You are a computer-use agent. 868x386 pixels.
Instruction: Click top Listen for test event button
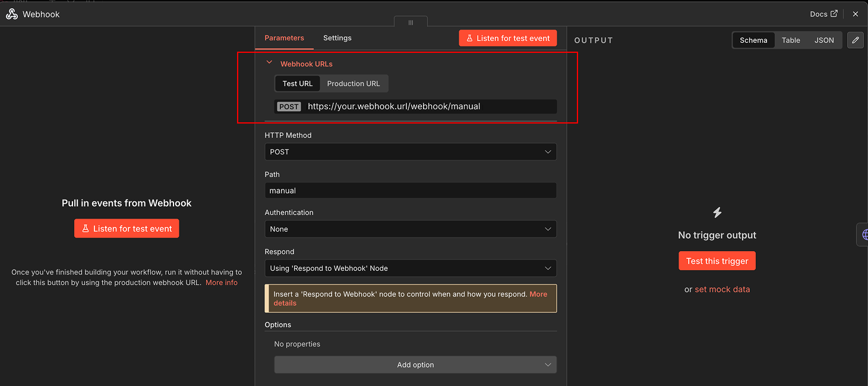[x=508, y=38]
